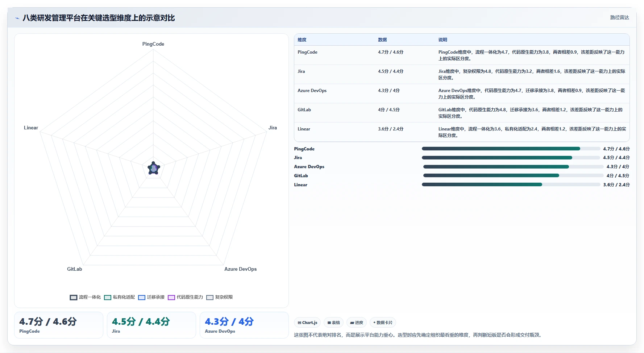Click the 4分 / 4.5分 value after GitLab bar
The height and width of the screenshot is (353, 644).
[618, 176]
